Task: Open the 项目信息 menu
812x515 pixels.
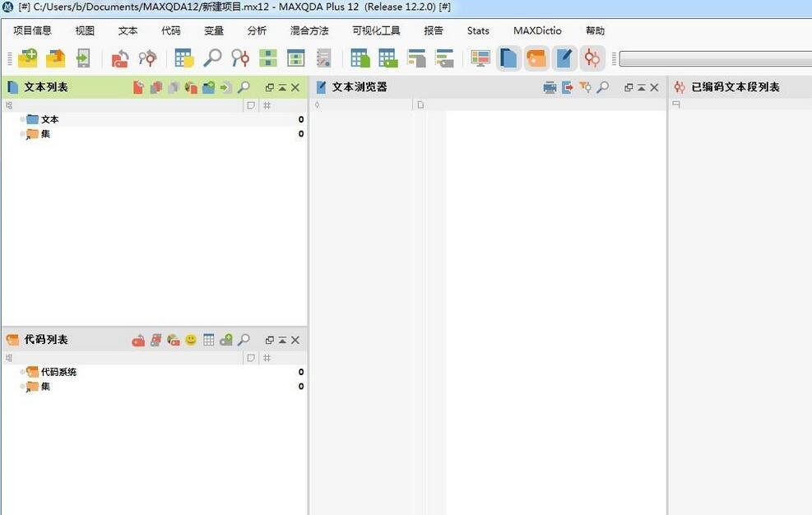Action: pos(33,30)
